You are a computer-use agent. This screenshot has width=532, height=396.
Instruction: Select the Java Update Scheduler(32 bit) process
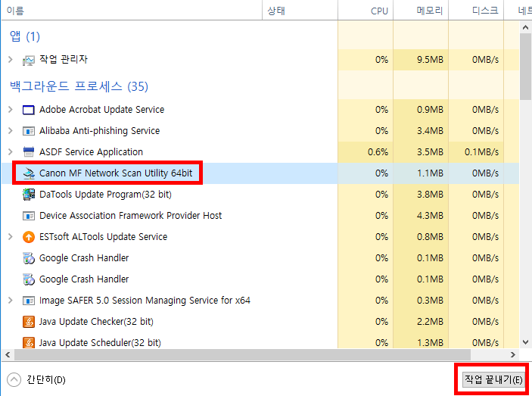(x=100, y=343)
